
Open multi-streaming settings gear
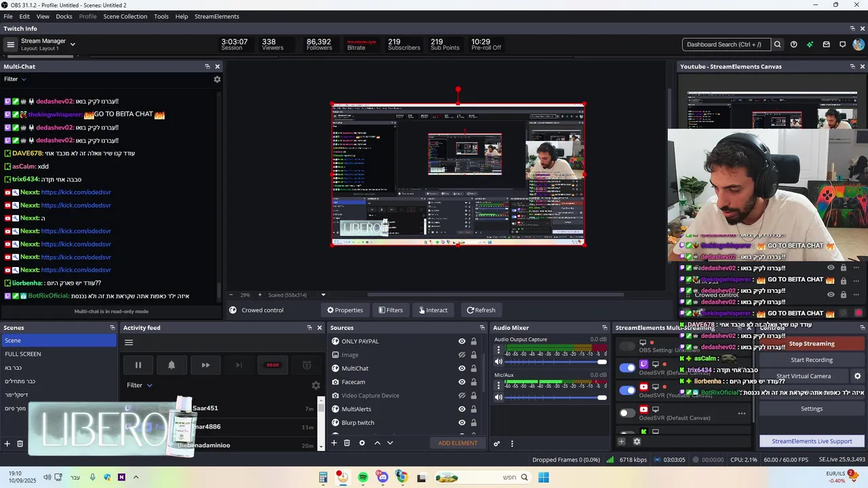point(637,442)
